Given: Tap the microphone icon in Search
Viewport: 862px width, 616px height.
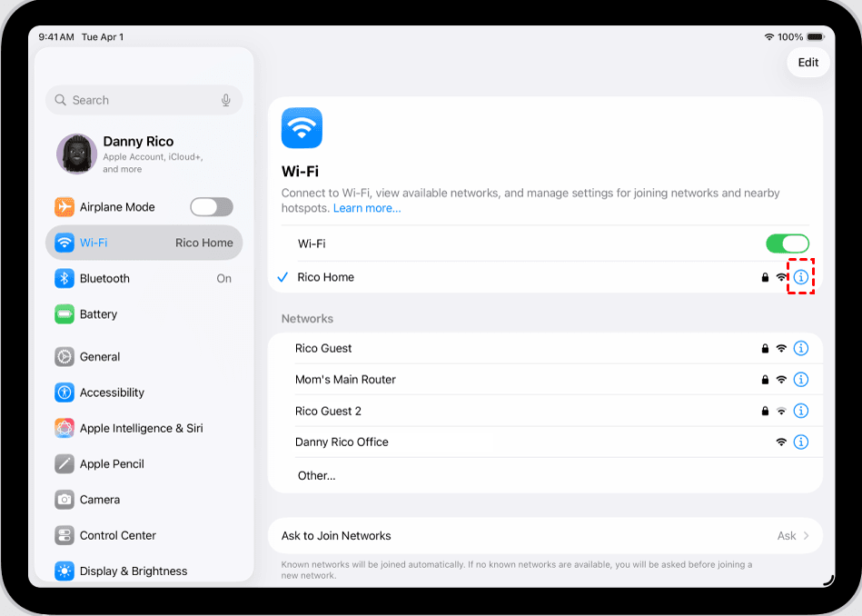Looking at the screenshot, I should pos(226,100).
